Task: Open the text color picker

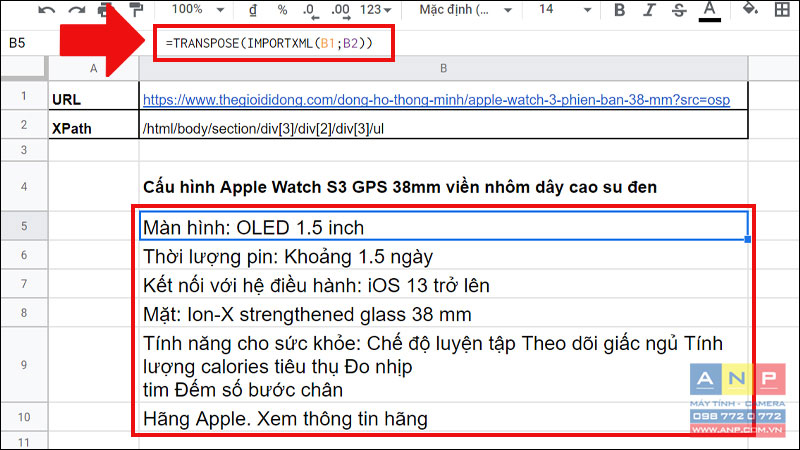Action: pos(709,11)
